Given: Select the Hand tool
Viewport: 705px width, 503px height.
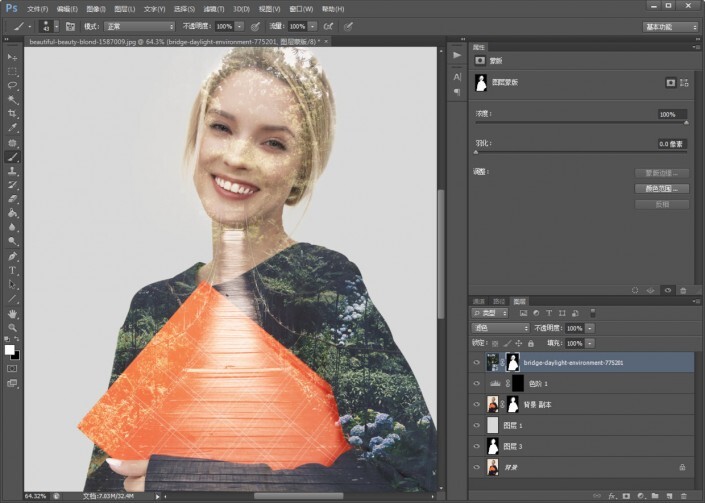Looking at the screenshot, I should click(x=13, y=313).
